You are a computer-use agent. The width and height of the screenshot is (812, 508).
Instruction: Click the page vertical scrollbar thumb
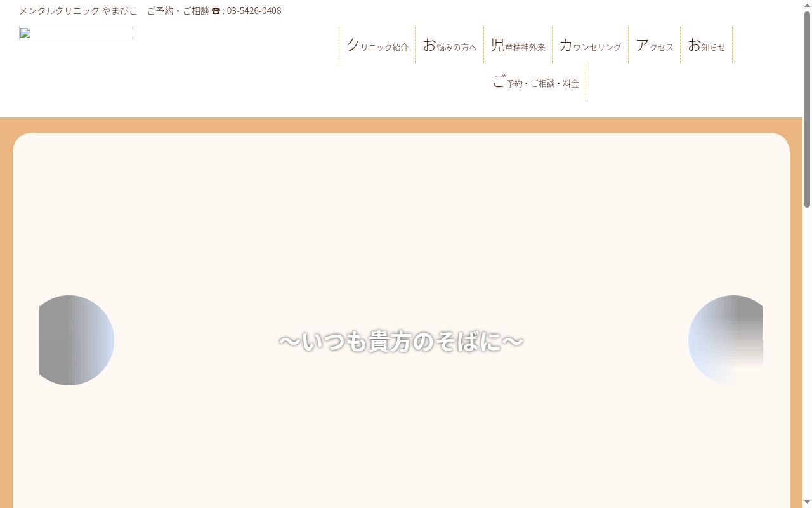coord(807,109)
